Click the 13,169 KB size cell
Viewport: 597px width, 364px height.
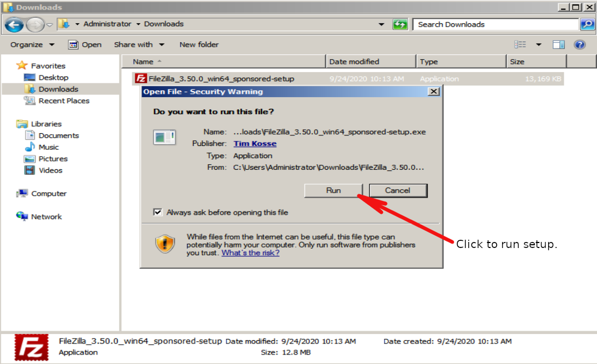click(x=543, y=79)
